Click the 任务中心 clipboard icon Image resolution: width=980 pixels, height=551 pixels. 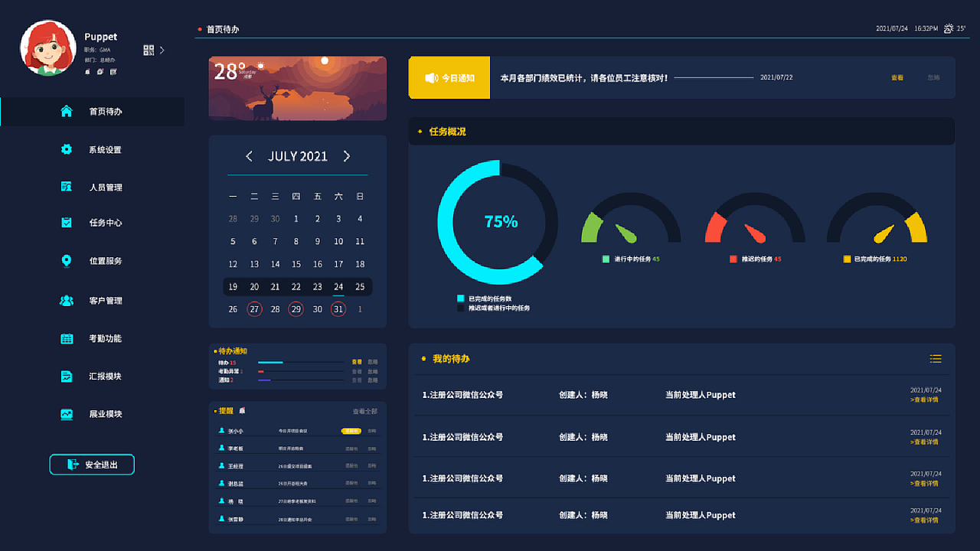point(67,223)
